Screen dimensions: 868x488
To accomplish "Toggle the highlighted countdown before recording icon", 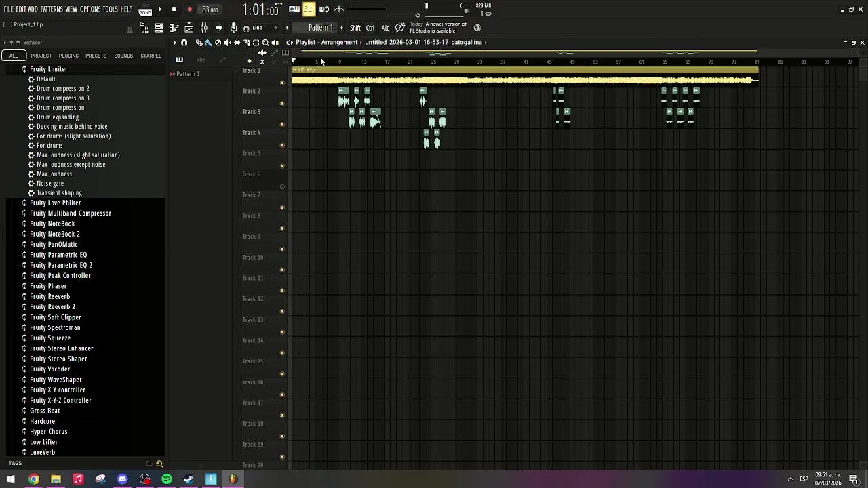I will [309, 9].
